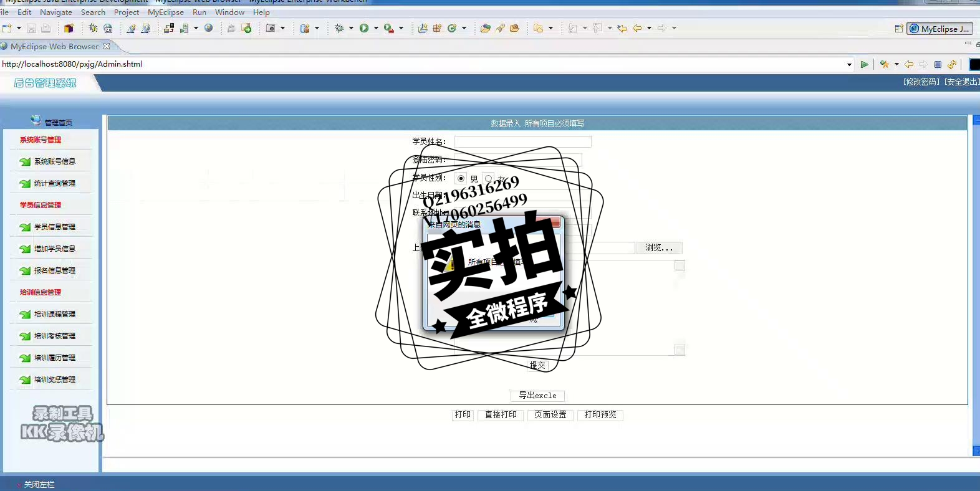980x491 pixels.
Task: Open the Project menu
Action: pos(127,12)
